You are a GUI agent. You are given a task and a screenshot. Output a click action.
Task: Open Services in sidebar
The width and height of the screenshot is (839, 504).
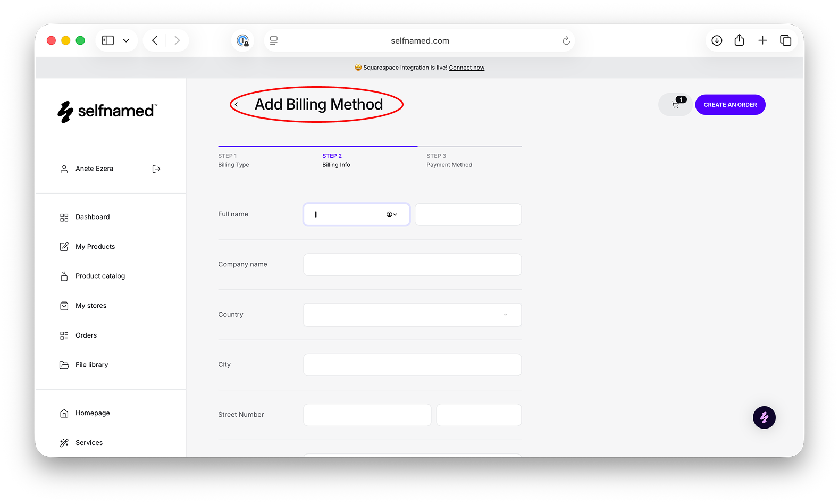[89, 443]
